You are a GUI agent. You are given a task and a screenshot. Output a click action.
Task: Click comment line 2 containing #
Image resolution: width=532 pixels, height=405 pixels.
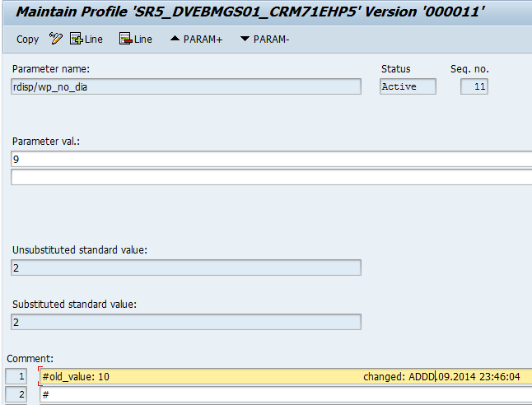click(x=286, y=395)
